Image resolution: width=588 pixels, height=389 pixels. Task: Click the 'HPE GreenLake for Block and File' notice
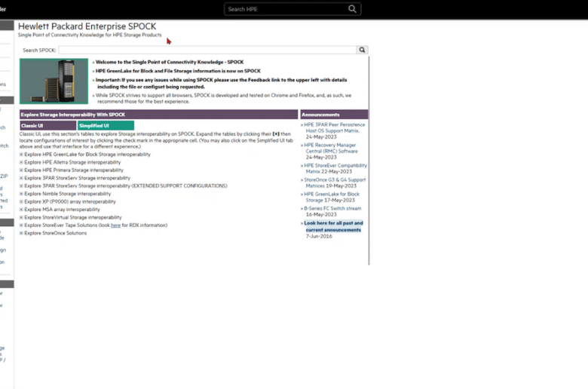(178, 71)
